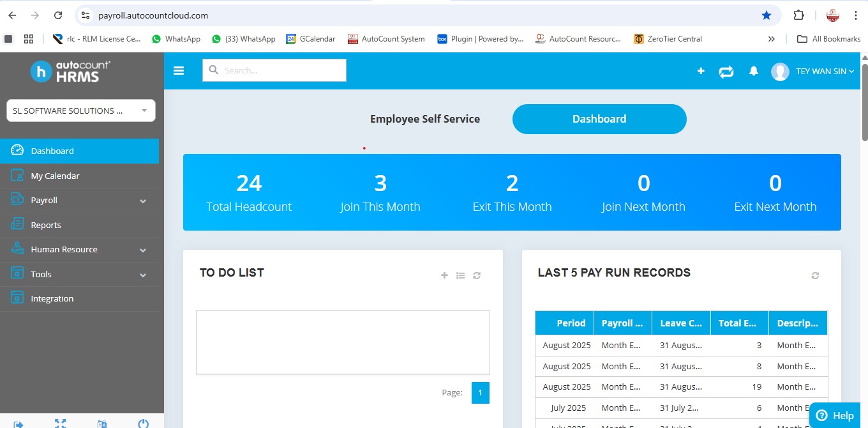
Task: Click the power icon in sidebar footer
Action: 144,423
